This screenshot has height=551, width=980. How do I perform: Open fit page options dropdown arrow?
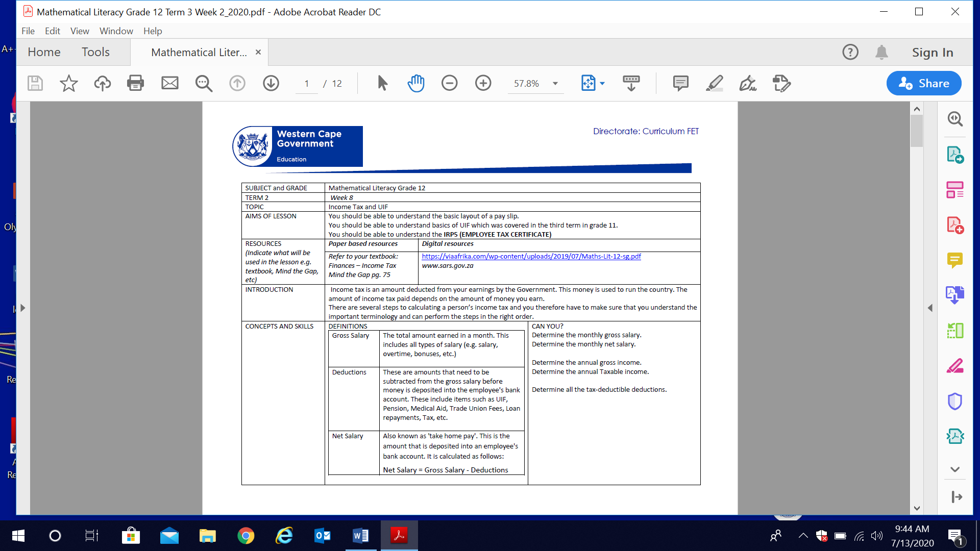(x=602, y=84)
